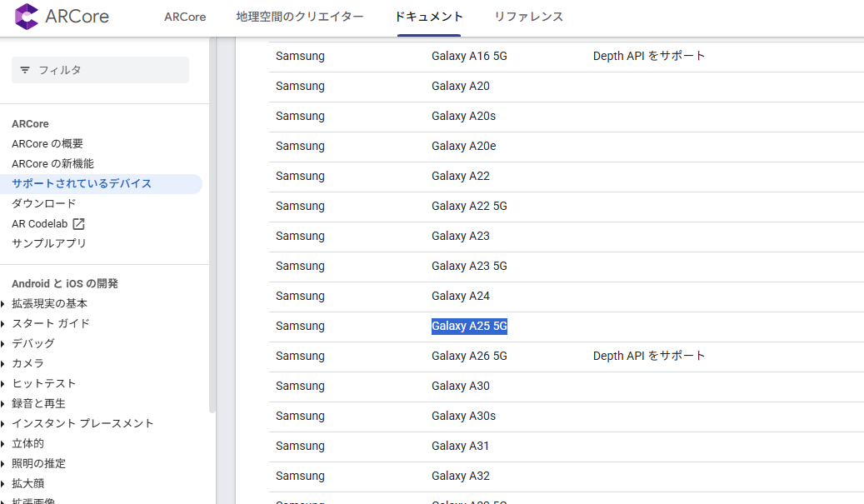
Task: Open the リファレンス tab
Action: coord(528,17)
